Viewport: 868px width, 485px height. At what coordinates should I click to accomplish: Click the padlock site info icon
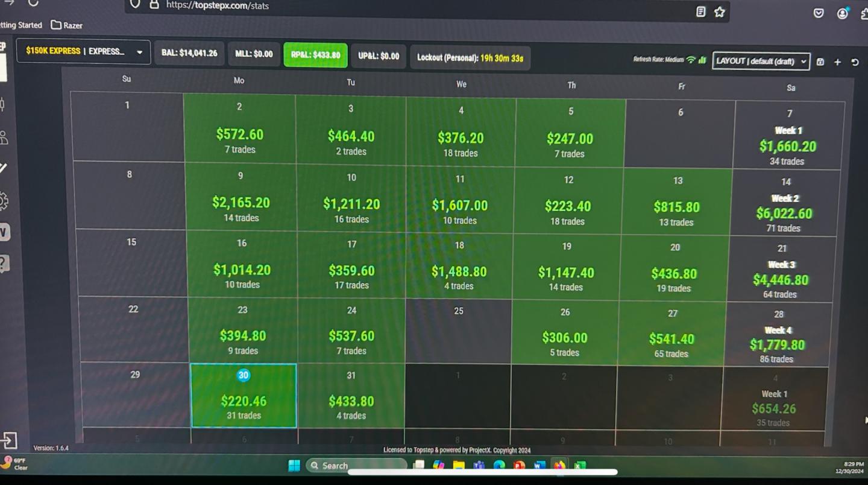154,4
